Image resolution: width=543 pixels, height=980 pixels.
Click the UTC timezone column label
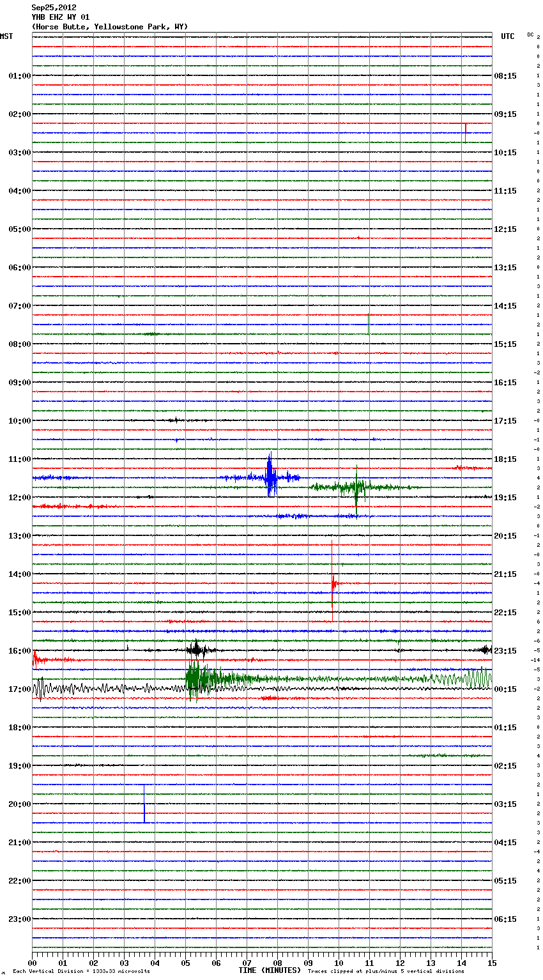507,36
